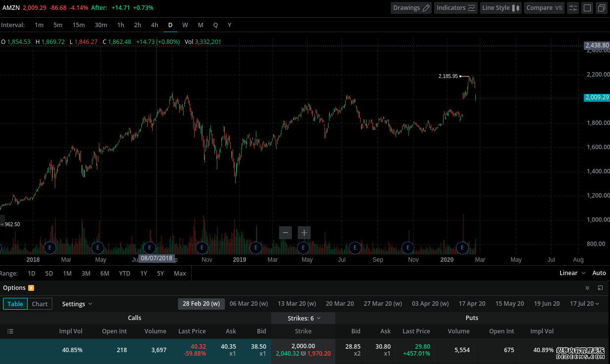Zoom out chart with minus button
This screenshot has width=610, height=364.
pyautogui.click(x=285, y=233)
